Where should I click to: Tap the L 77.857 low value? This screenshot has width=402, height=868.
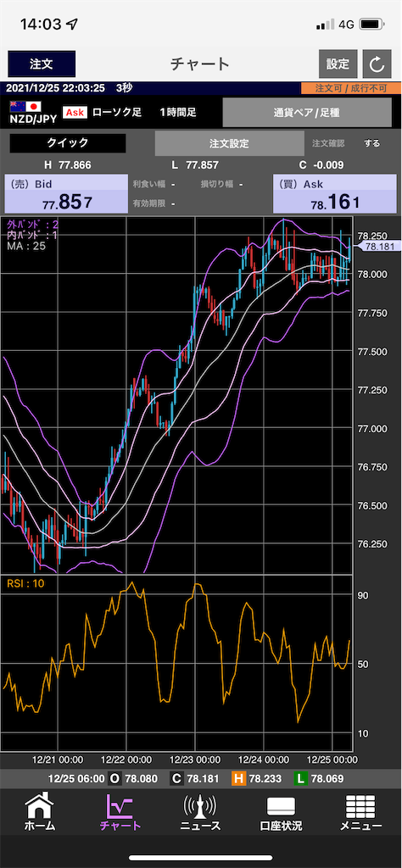(195, 165)
